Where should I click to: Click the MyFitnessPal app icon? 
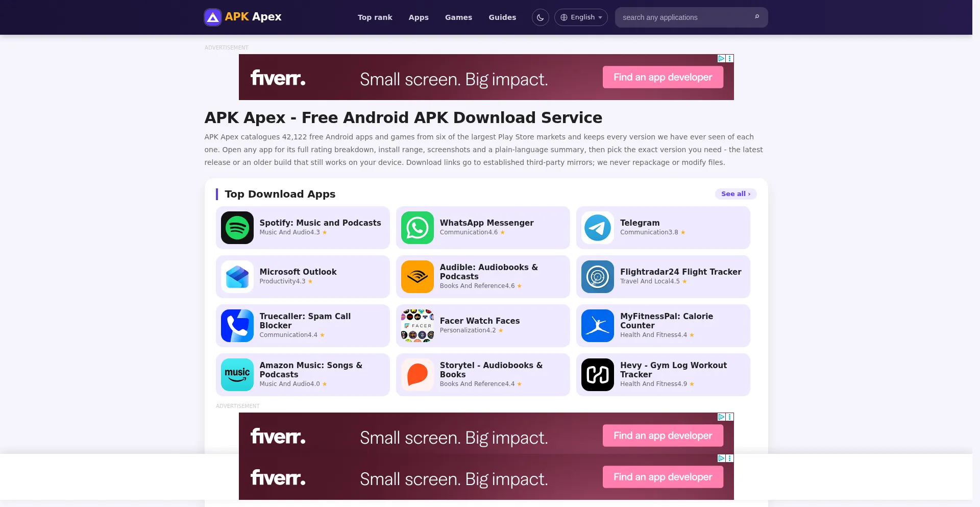click(598, 326)
